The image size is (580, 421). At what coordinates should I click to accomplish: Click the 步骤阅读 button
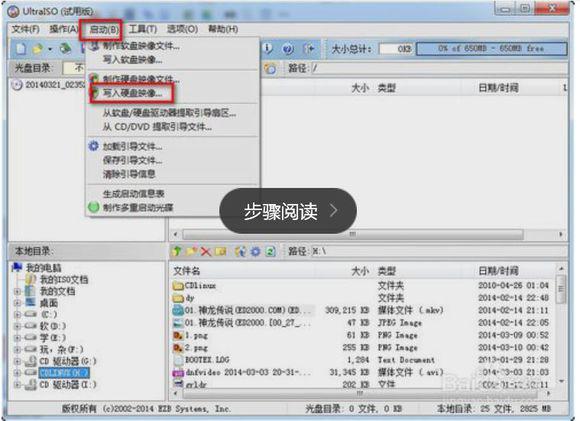click(x=288, y=211)
